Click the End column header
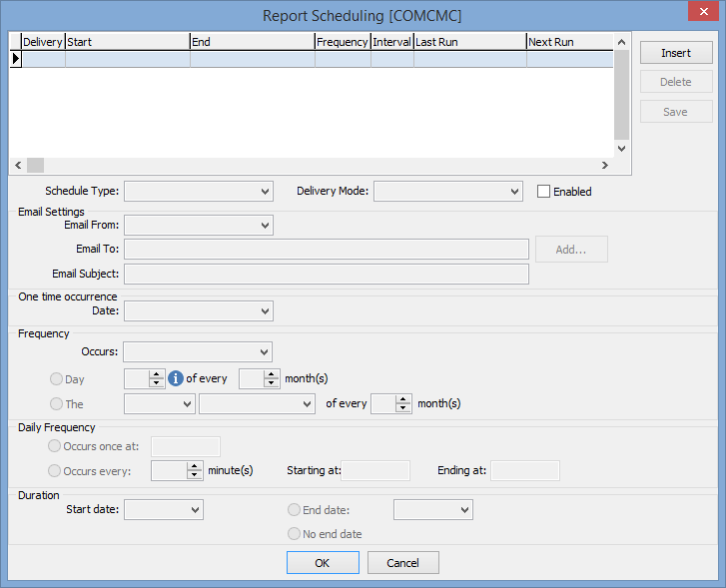 tap(253, 42)
